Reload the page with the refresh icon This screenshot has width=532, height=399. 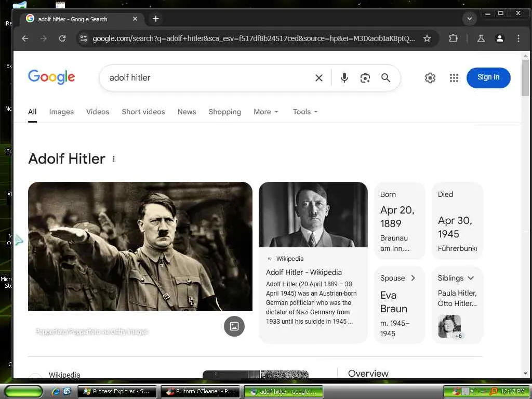click(x=62, y=38)
